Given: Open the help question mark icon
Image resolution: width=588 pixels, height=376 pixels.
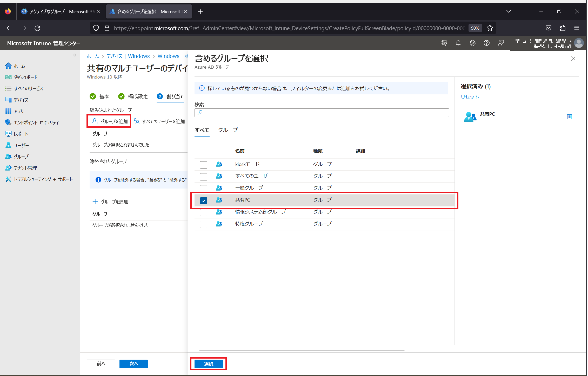Looking at the screenshot, I should pos(487,43).
